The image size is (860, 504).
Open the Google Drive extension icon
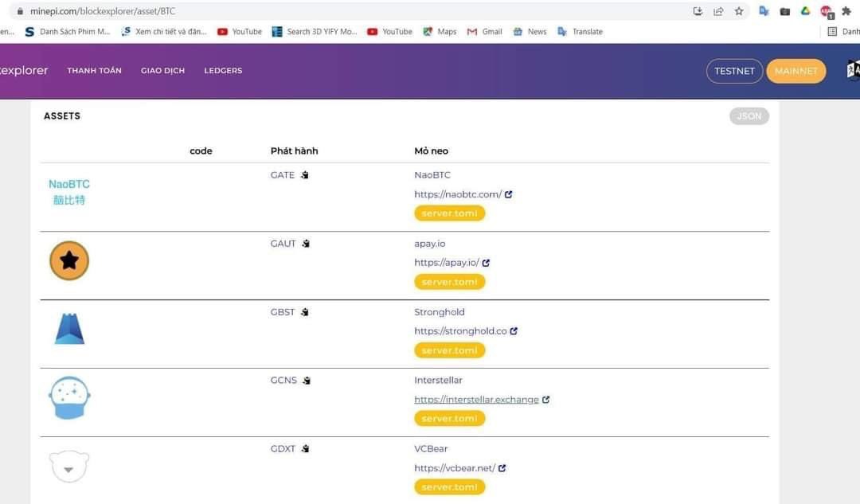[805, 11]
